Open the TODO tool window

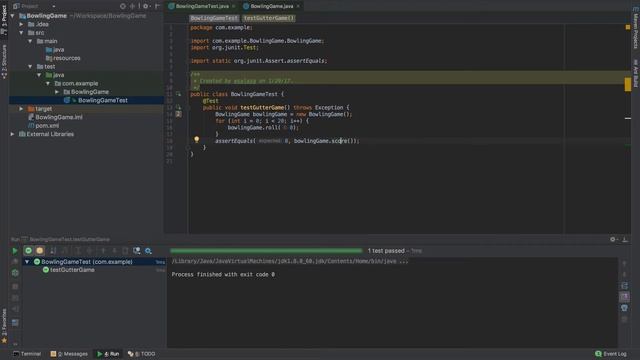pos(142,354)
